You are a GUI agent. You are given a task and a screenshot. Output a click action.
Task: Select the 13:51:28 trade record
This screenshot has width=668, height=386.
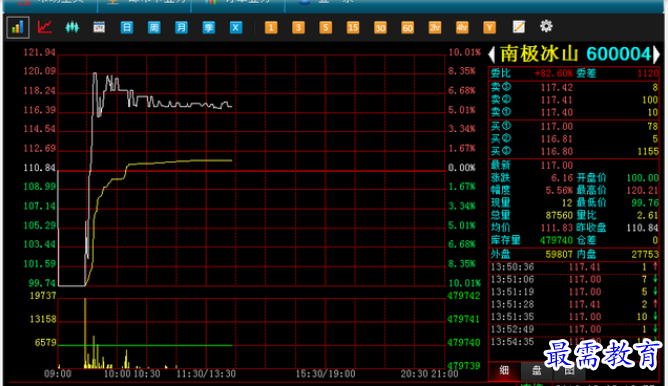[x=574, y=304]
